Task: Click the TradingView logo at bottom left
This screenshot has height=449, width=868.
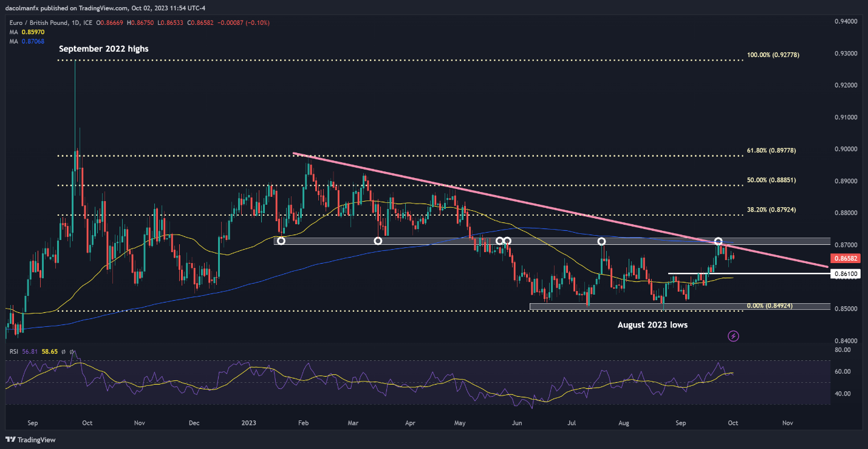Action: 30,439
